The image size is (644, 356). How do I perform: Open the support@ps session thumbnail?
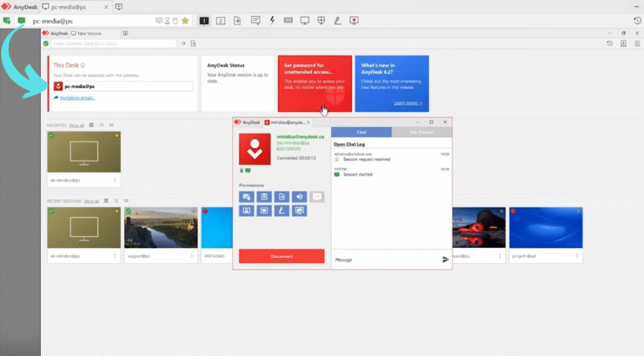161,228
